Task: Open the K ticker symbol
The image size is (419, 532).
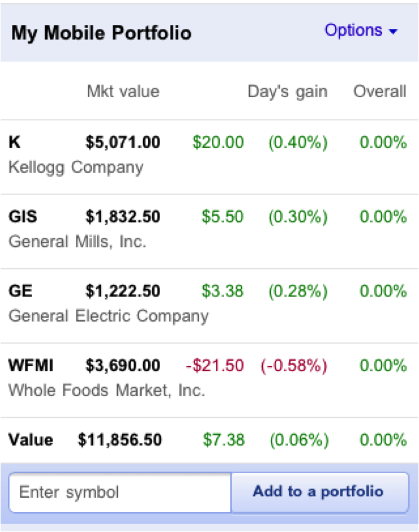Action: coord(14,143)
